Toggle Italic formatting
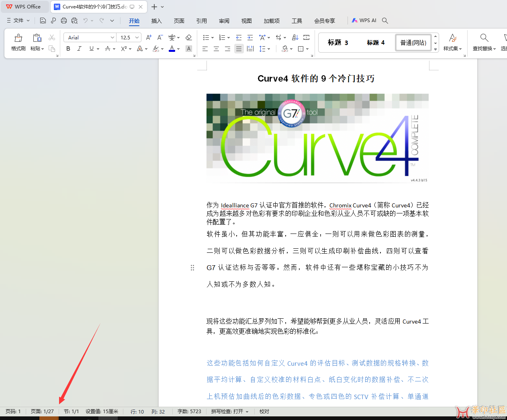Viewport: 507px width, 420px height. click(79, 49)
